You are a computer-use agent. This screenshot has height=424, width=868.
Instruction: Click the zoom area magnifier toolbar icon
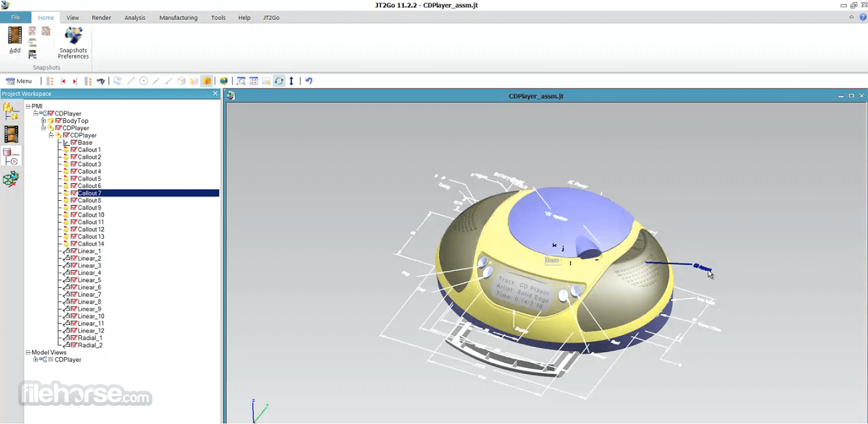pyautogui.click(x=241, y=81)
